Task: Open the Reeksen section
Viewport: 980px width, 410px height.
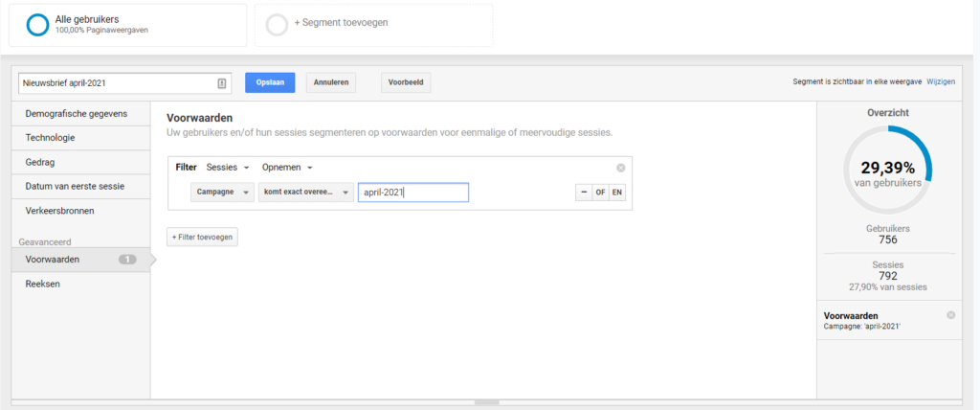Action: 80,284
